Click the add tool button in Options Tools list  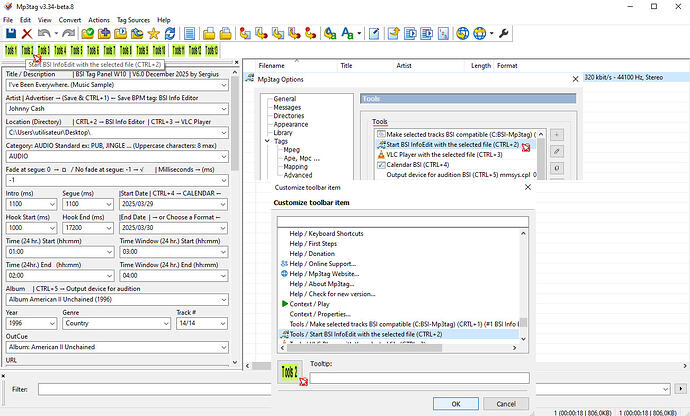557,135
